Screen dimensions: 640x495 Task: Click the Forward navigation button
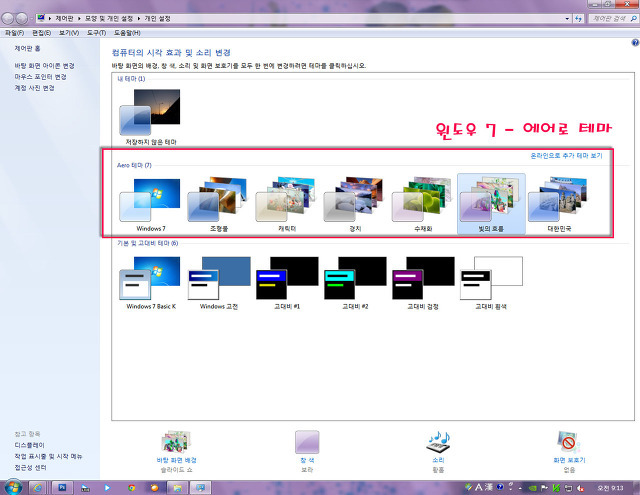(x=22, y=18)
